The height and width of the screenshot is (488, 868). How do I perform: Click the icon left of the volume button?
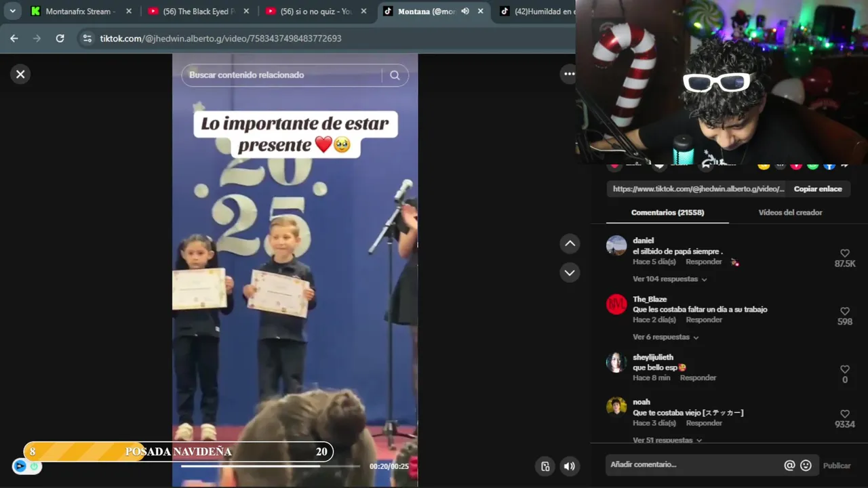point(545,466)
